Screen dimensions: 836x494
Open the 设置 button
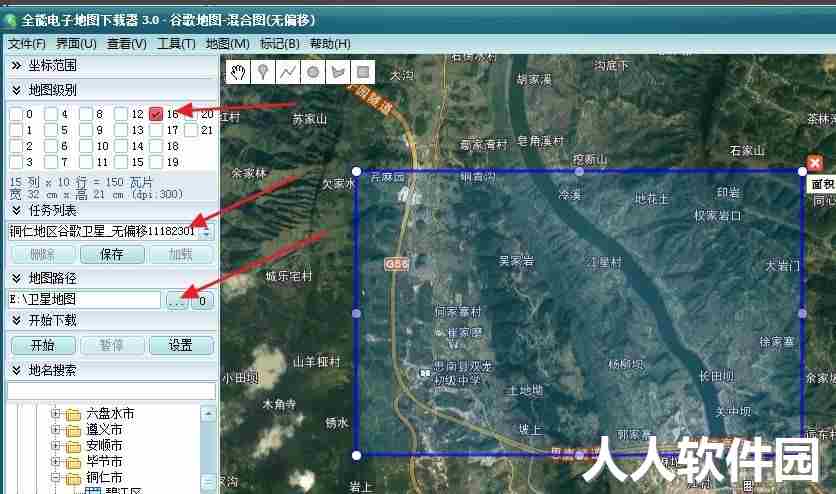pos(181,345)
